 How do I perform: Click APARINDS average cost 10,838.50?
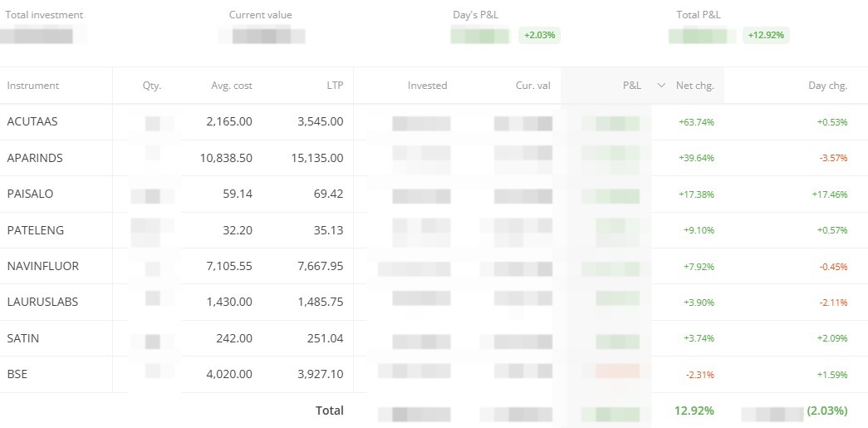coord(226,158)
